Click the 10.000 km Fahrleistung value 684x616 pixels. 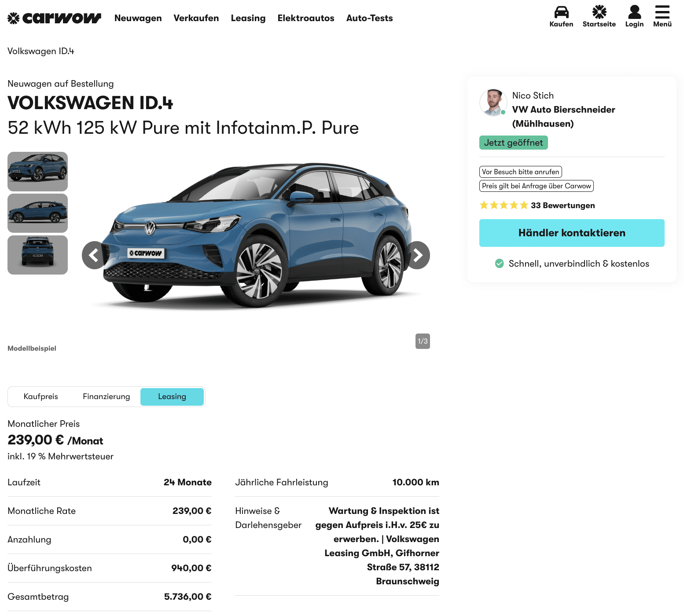pyautogui.click(x=416, y=482)
